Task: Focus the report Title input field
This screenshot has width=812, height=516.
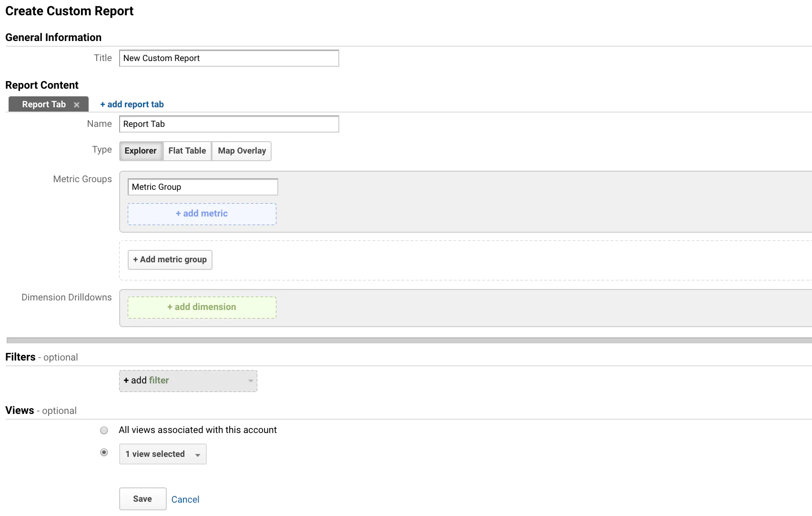Action: (229, 59)
